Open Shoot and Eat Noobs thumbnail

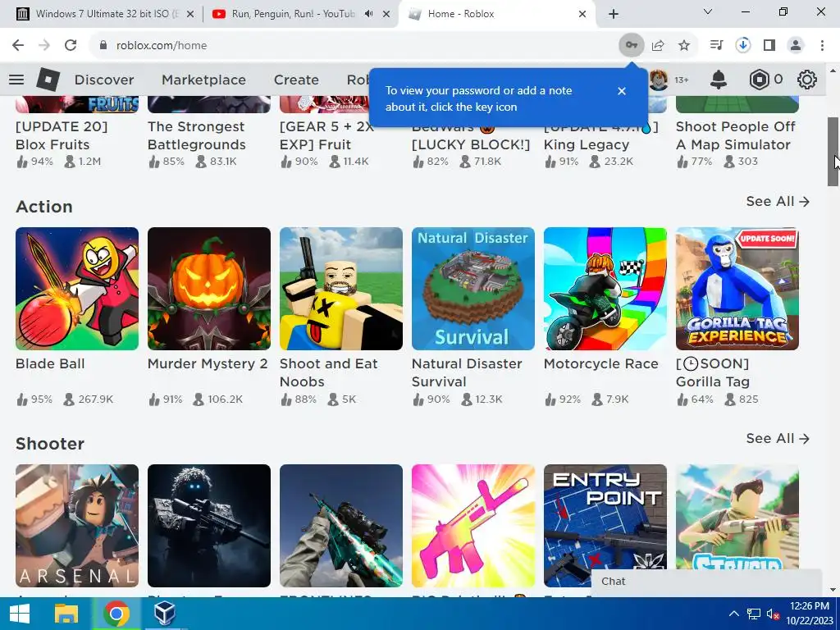341,289
